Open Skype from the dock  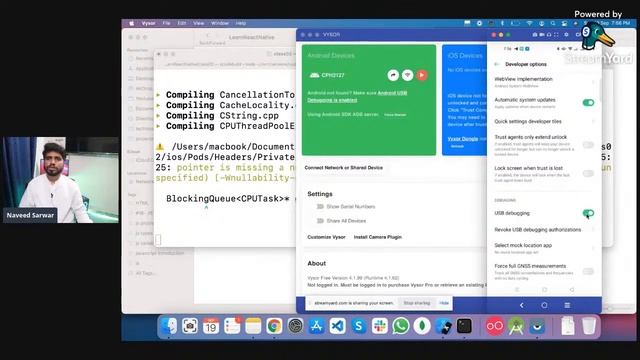click(x=359, y=326)
